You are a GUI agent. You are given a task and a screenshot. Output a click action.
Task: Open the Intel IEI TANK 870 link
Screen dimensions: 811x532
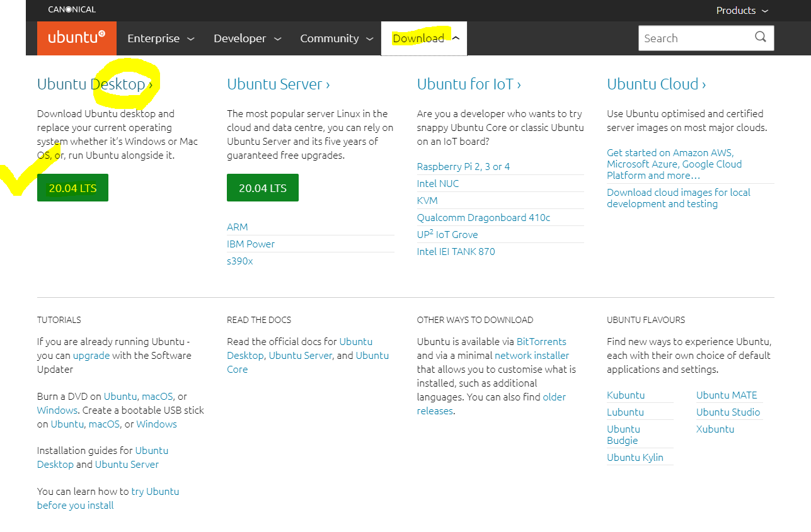tap(456, 251)
